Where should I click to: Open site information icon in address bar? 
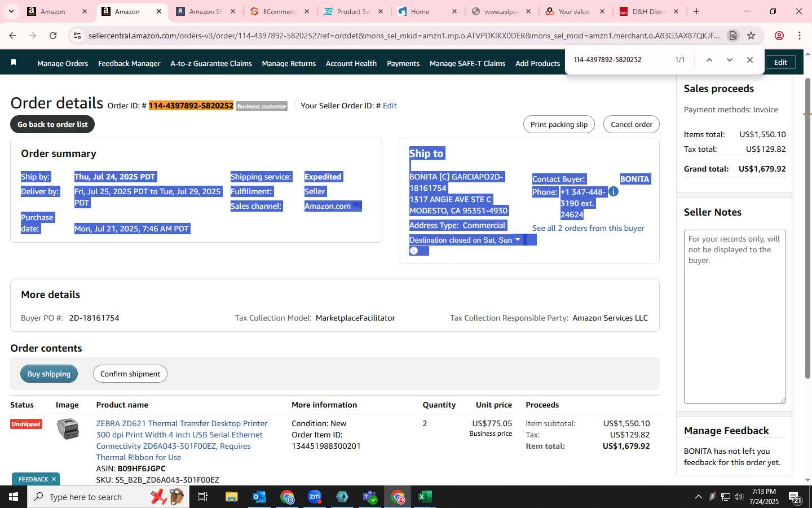pos(77,36)
